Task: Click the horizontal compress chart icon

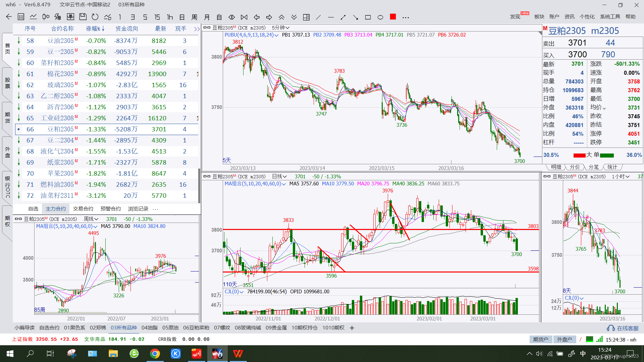Action: coord(232,17)
